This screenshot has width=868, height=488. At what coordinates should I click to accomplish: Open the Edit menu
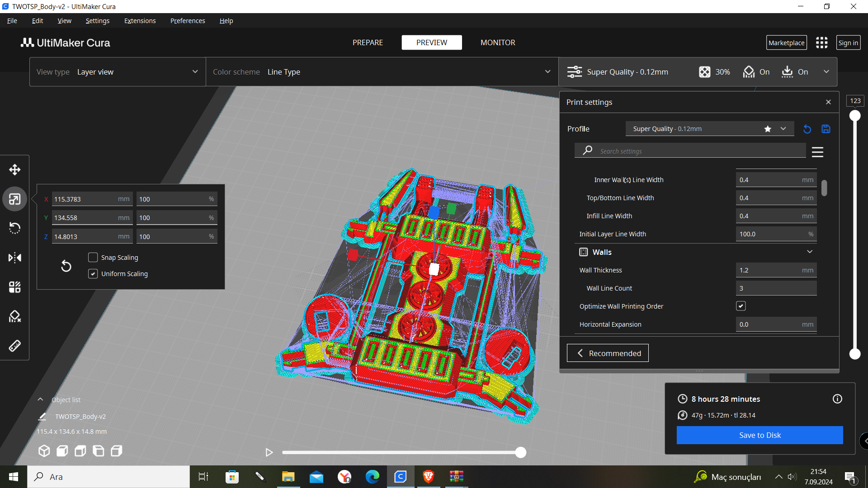pyautogui.click(x=38, y=21)
